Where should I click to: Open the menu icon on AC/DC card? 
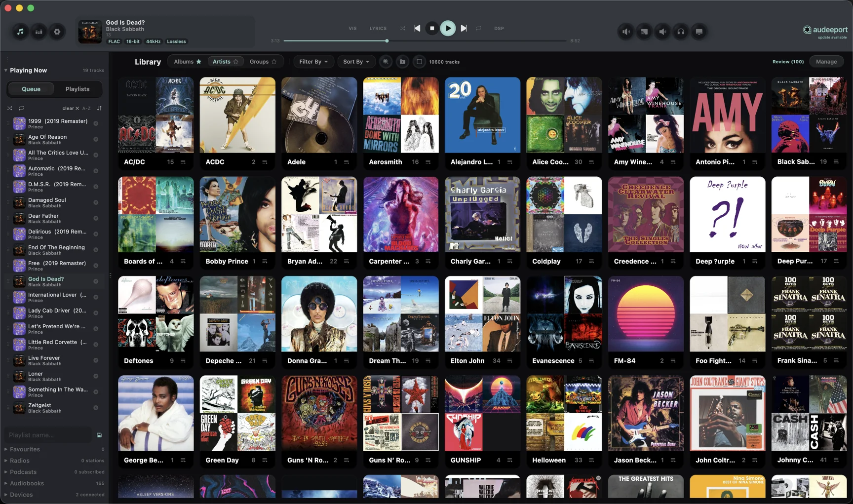click(x=183, y=162)
